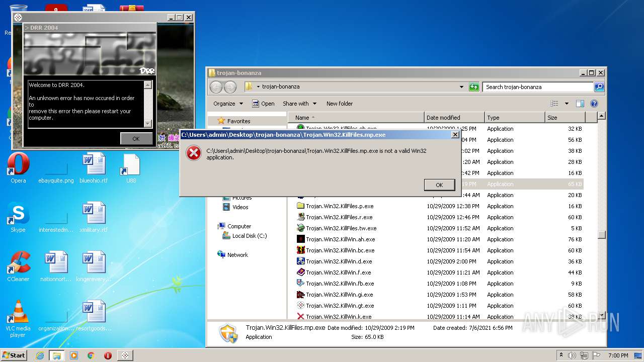The image size is (644, 362).
Task: Select Trojan.Win32.KillWin.ah.exe file icon
Action: coord(301,239)
